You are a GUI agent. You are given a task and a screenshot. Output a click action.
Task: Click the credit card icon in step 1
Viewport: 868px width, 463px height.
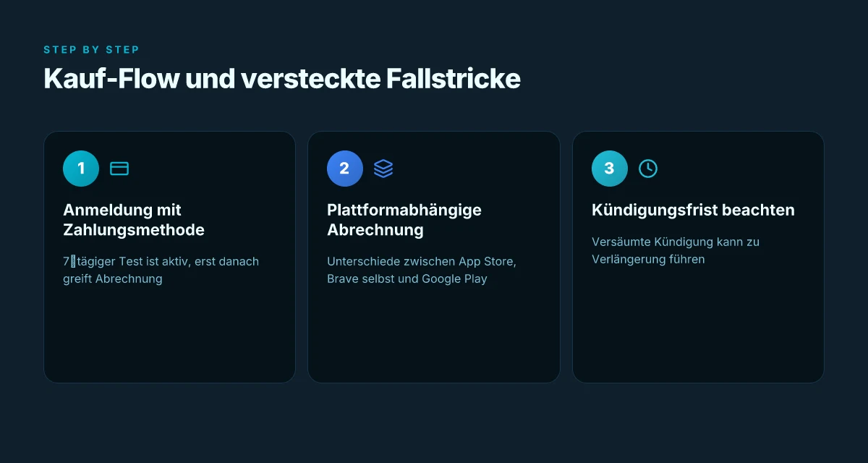coord(119,169)
